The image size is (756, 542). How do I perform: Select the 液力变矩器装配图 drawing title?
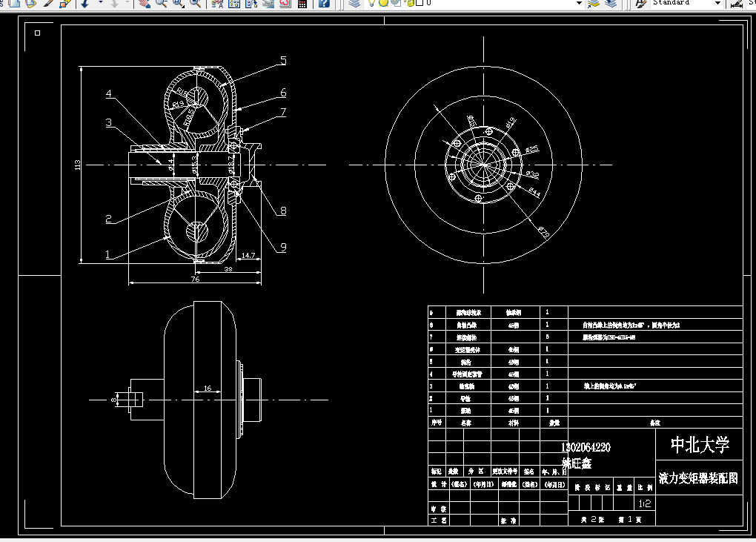click(x=698, y=478)
